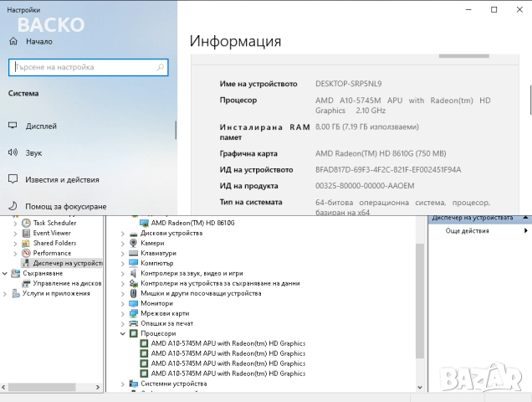Expand the Дискови устройства category
Viewport: 532px width, 402px height.
pyautogui.click(x=123, y=234)
